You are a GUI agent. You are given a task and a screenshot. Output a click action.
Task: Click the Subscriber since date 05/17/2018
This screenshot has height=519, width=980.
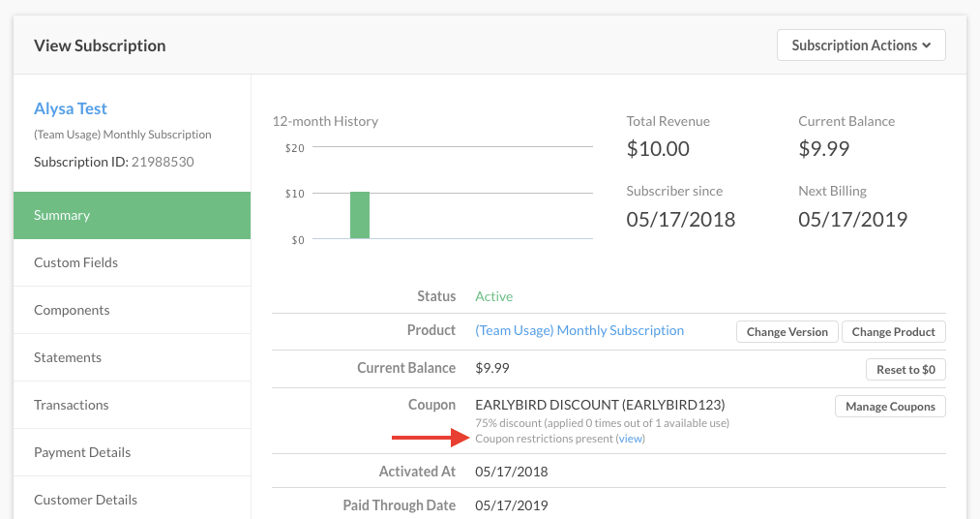[x=681, y=220]
